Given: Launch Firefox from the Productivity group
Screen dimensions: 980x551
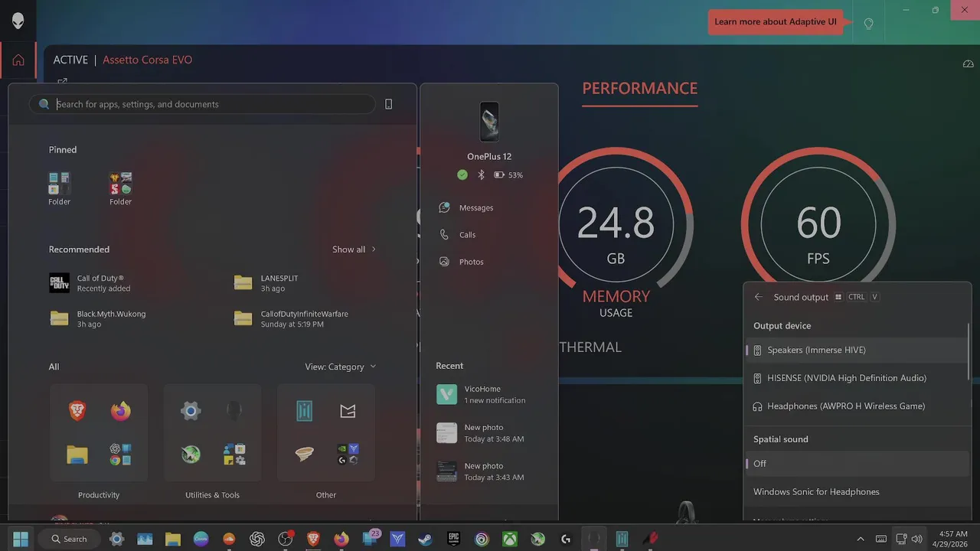Looking at the screenshot, I should [120, 412].
